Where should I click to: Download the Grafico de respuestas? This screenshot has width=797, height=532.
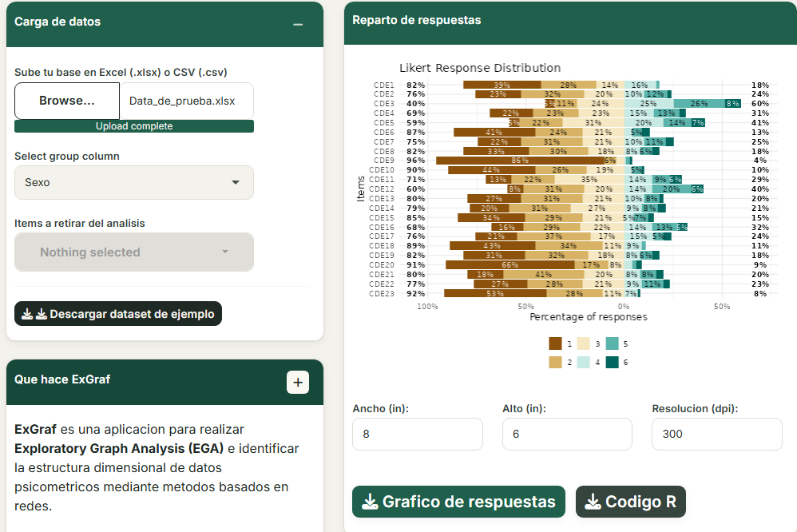coord(458,502)
